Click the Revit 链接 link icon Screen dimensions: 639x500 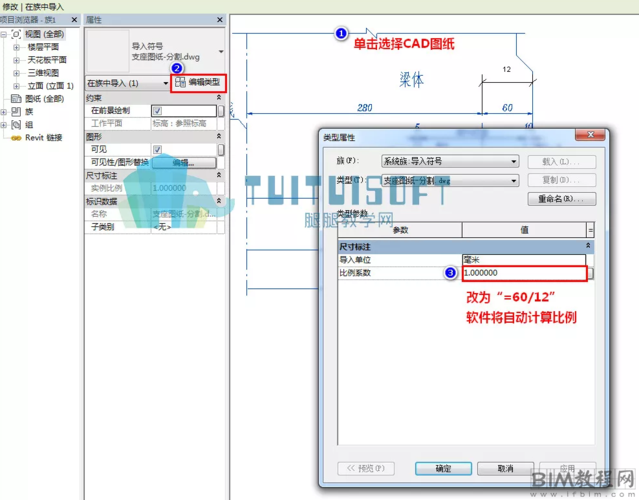tap(16, 138)
